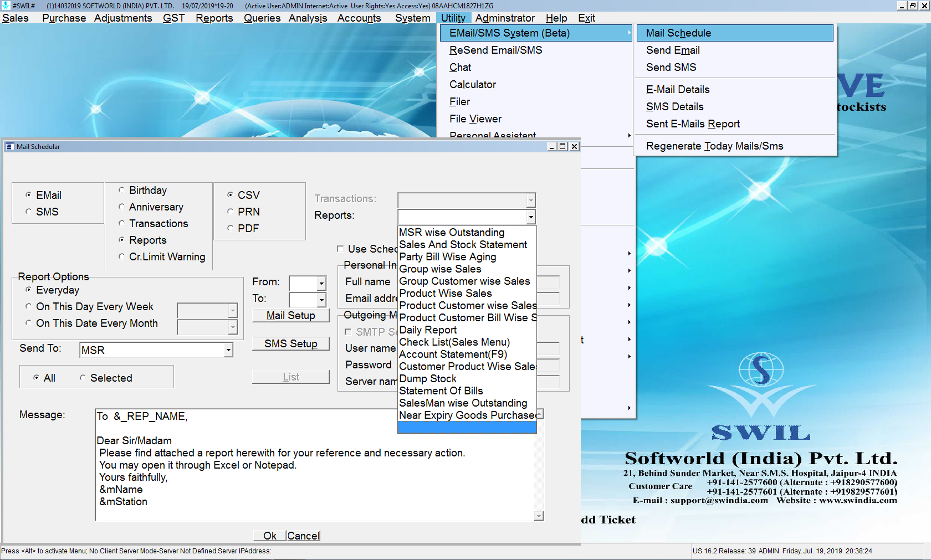Select Everyday report option
The image size is (931, 560).
(x=28, y=290)
